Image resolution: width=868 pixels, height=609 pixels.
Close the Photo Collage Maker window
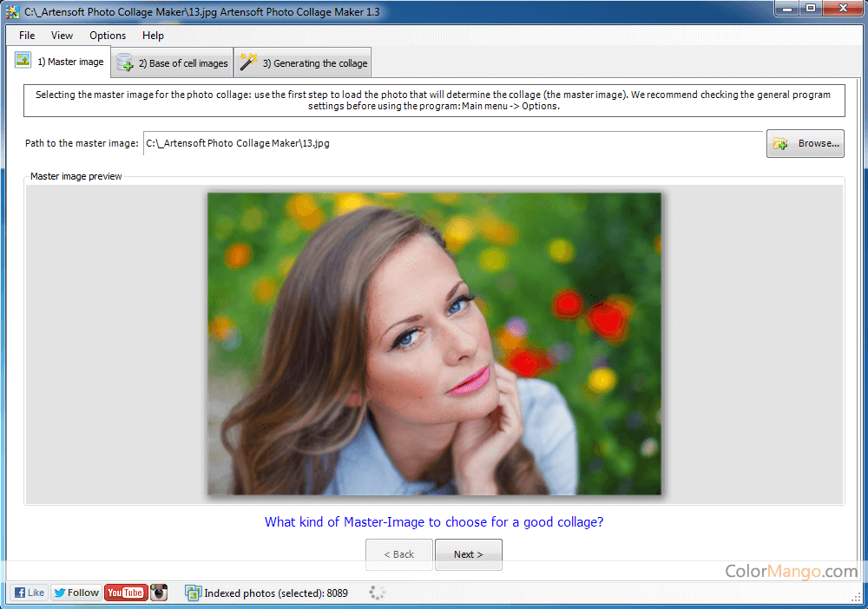click(x=840, y=9)
